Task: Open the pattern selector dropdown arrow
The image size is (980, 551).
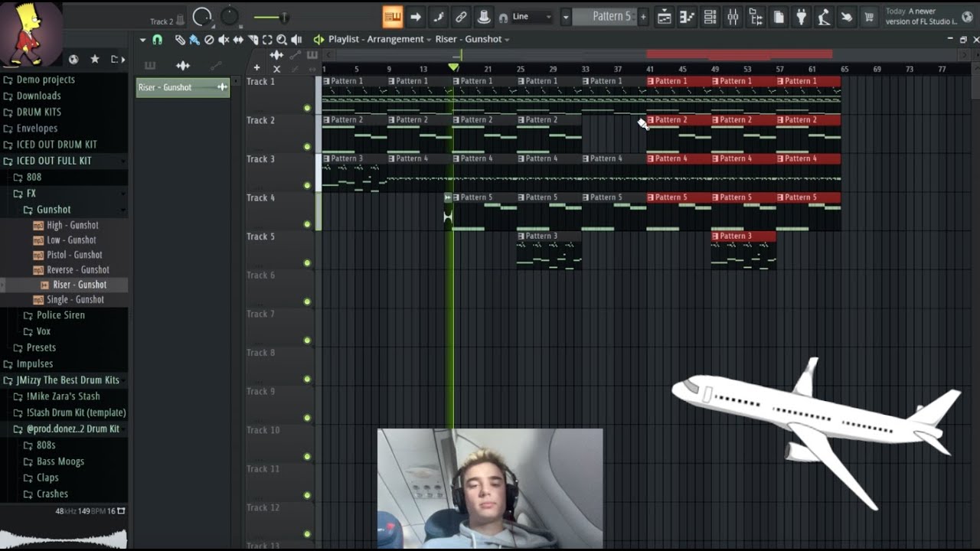Action: 566,17
